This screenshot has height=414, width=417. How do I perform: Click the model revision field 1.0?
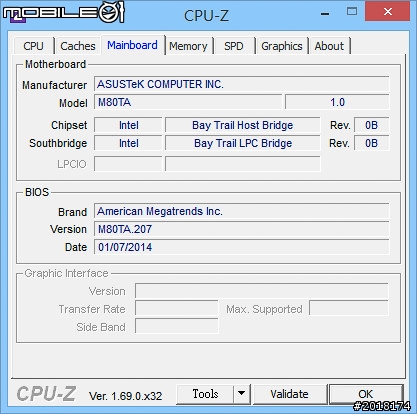tap(337, 102)
